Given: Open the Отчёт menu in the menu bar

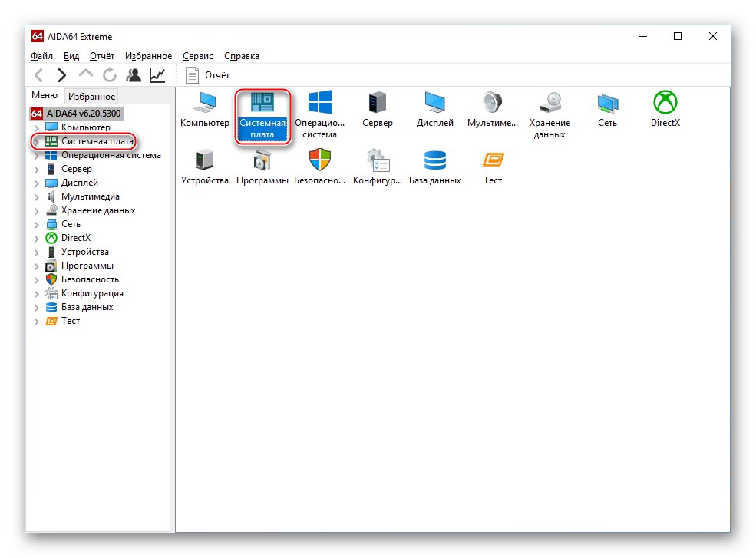Looking at the screenshot, I should [x=102, y=56].
